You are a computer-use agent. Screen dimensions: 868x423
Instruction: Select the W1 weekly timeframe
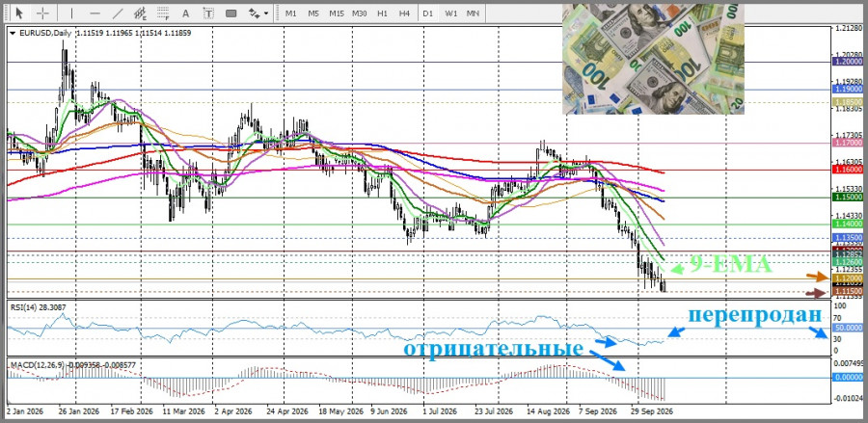(451, 13)
